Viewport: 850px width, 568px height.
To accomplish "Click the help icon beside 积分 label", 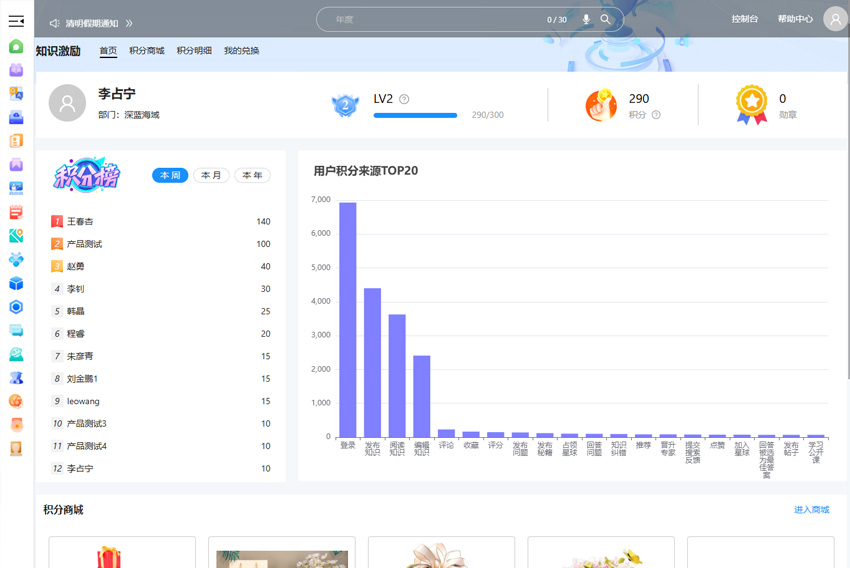I will click(656, 115).
